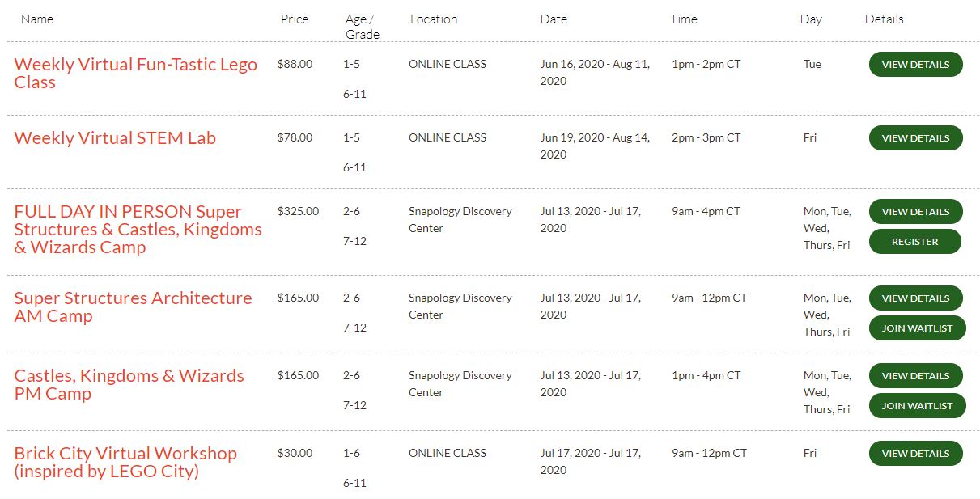Viewport: 980px width, 499px height.
Task: Click the Time column header
Action: 684,19
